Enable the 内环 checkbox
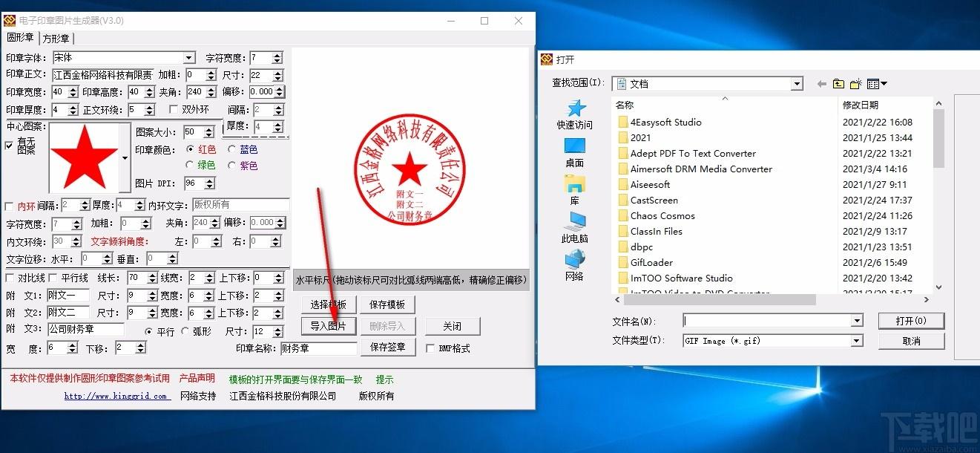 pyautogui.click(x=9, y=206)
